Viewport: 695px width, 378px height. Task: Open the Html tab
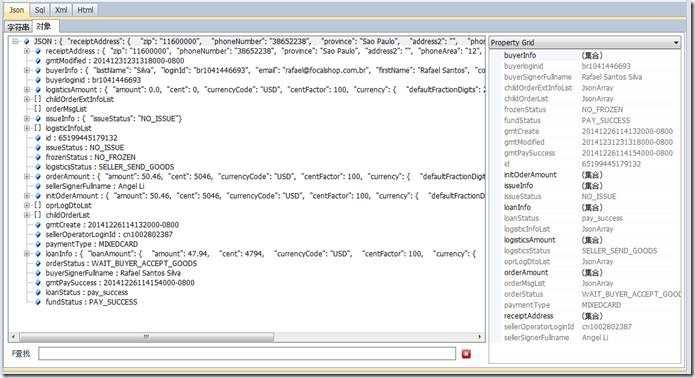[85, 10]
